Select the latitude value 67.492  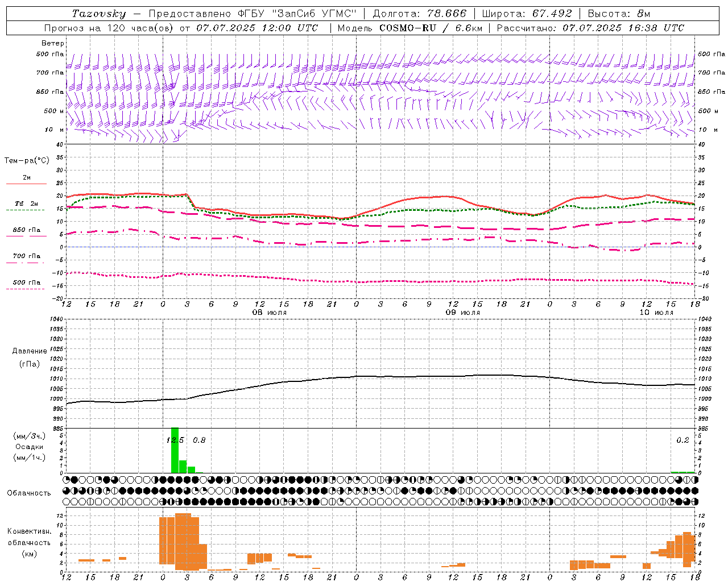(x=552, y=14)
